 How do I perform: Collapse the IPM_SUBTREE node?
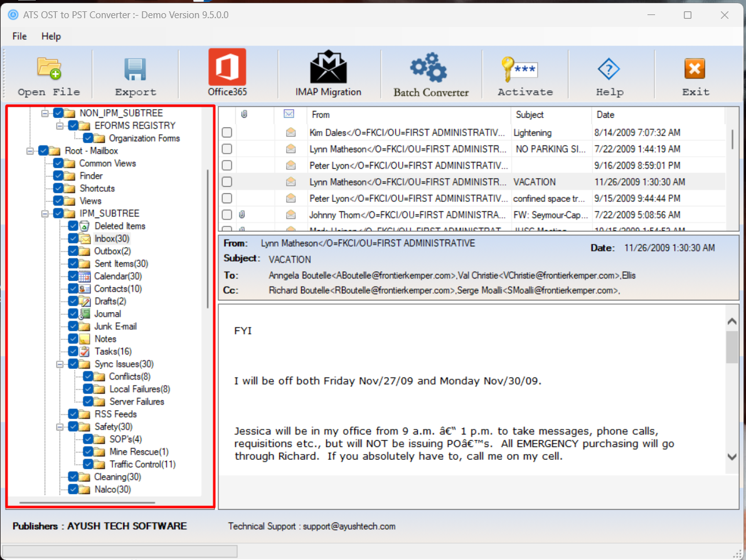point(45,214)
